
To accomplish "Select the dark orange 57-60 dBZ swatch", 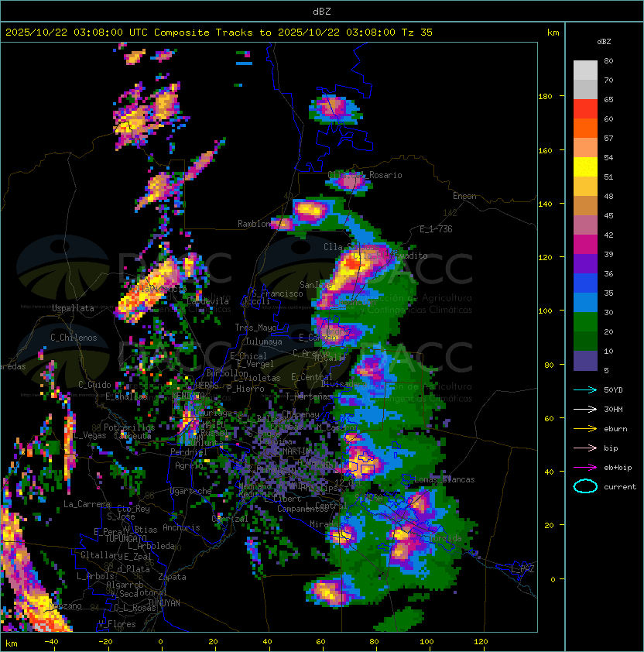I will [x=585, y=128].
